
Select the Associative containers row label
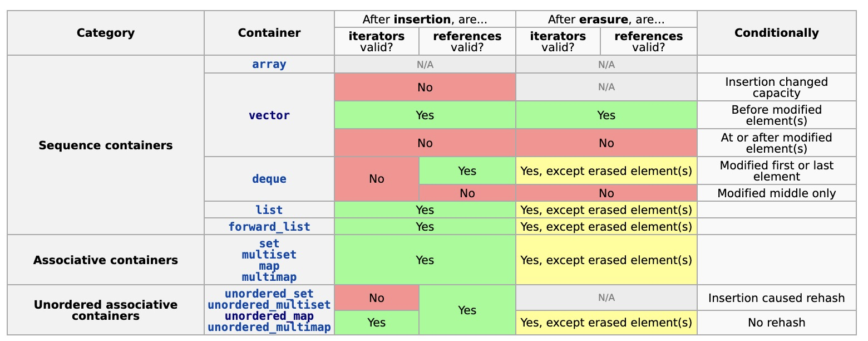(106, 260)
